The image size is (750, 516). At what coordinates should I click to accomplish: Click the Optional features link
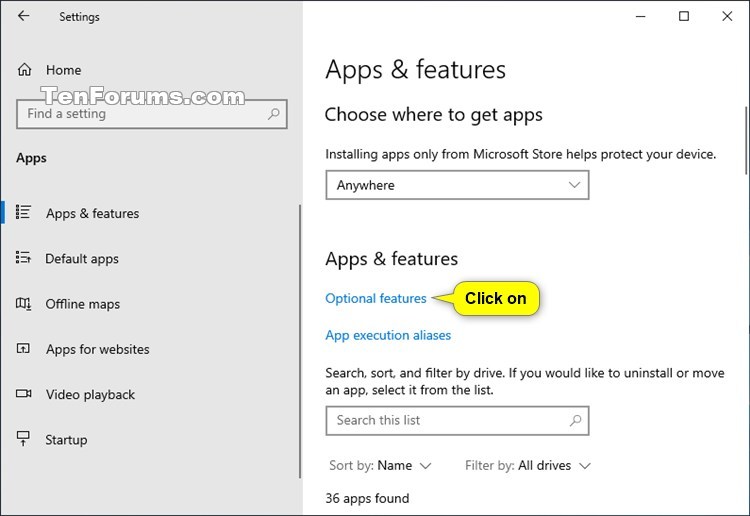[x=375, y=298]
